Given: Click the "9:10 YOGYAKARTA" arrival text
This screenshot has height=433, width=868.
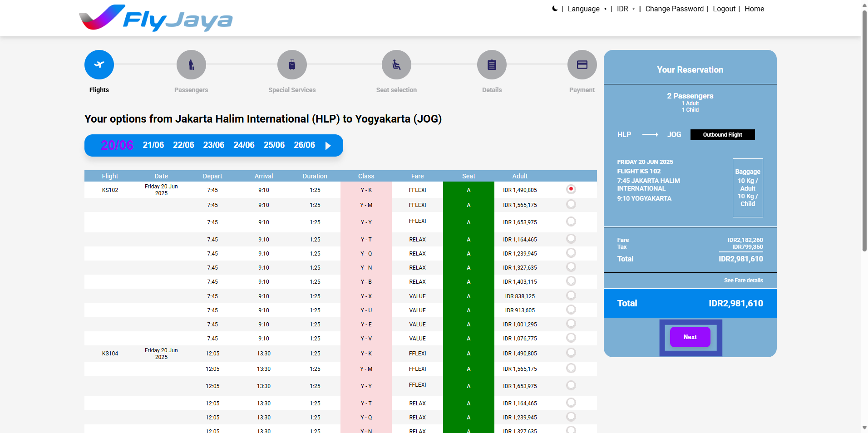Looking at the screenshot, I should pos(644,198).
